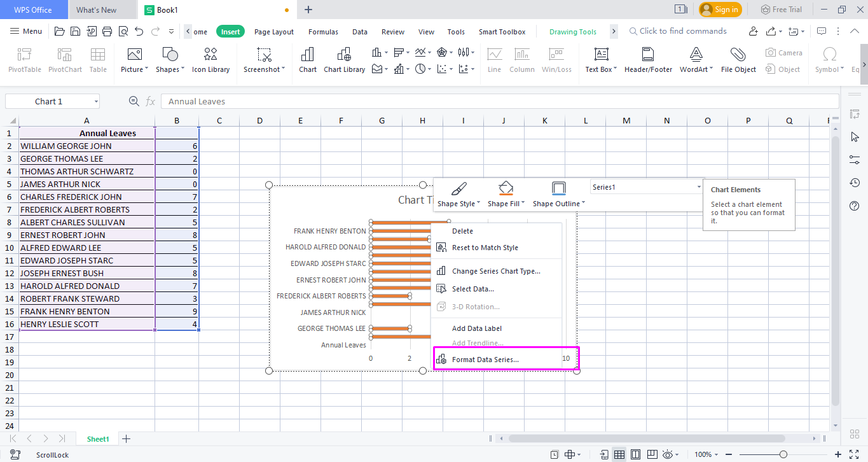
Task: Open the Chart Library
Action: (344, 59)
